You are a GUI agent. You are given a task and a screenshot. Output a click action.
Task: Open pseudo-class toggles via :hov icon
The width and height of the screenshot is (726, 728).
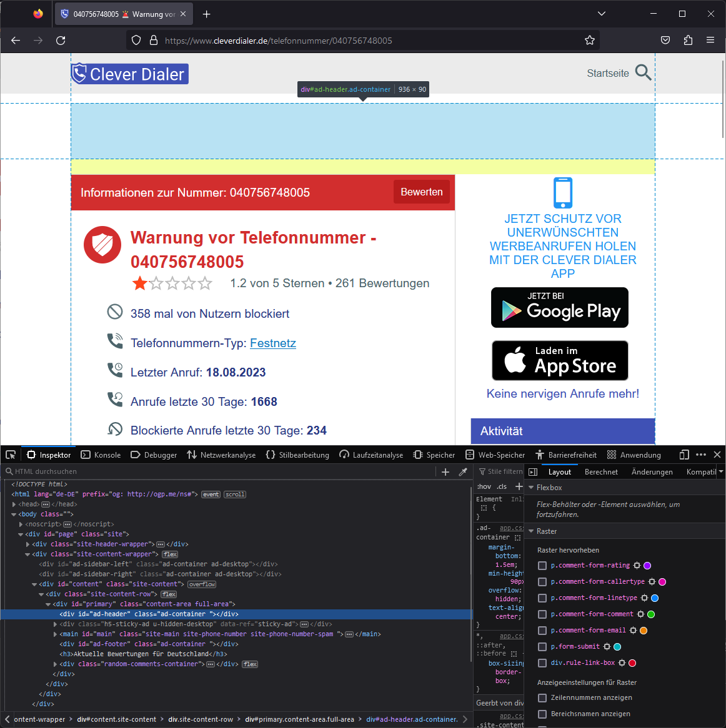tap(484, 486)
